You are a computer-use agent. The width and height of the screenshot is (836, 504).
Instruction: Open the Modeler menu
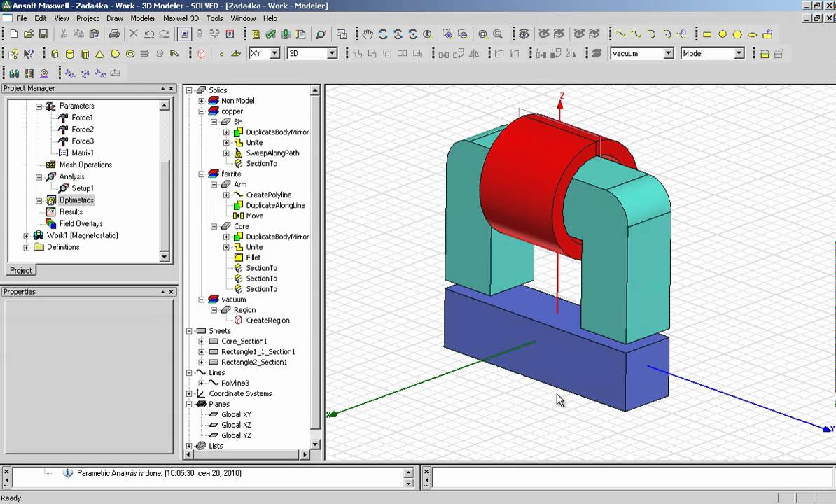point(143,18)
